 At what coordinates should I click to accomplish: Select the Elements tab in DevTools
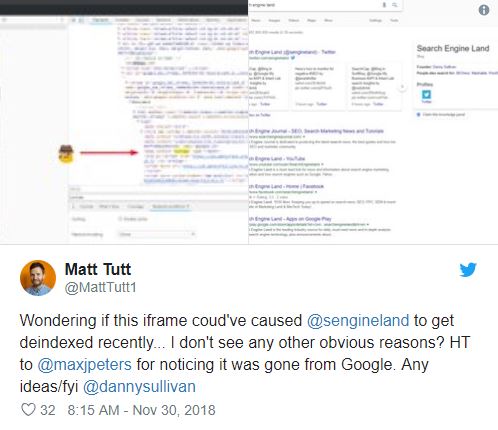click(100, 20)
